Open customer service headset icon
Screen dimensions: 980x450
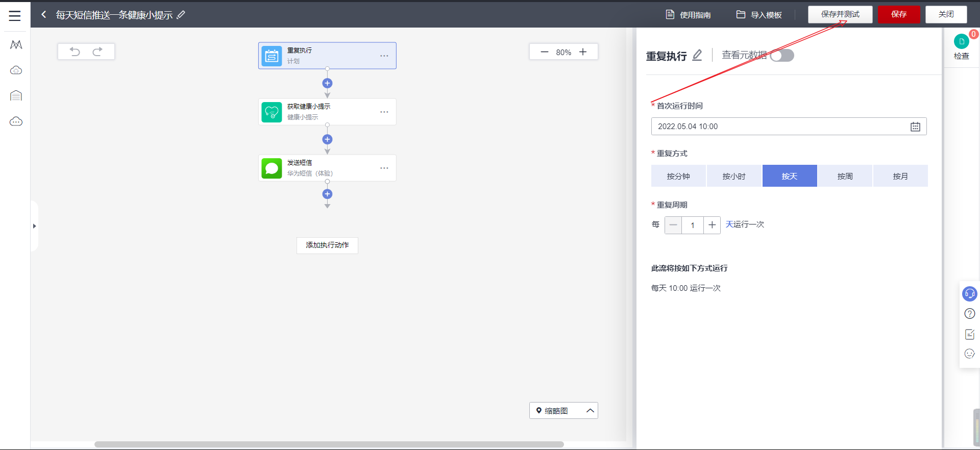[x=970, y=294]
